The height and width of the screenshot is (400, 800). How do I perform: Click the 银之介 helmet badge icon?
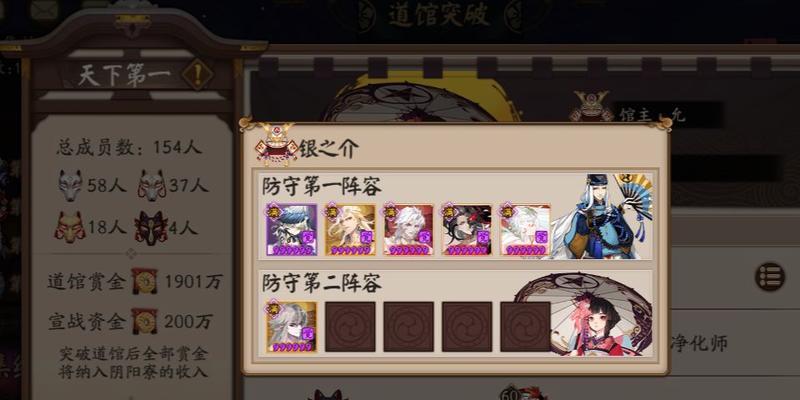click(x=277, y=144)
